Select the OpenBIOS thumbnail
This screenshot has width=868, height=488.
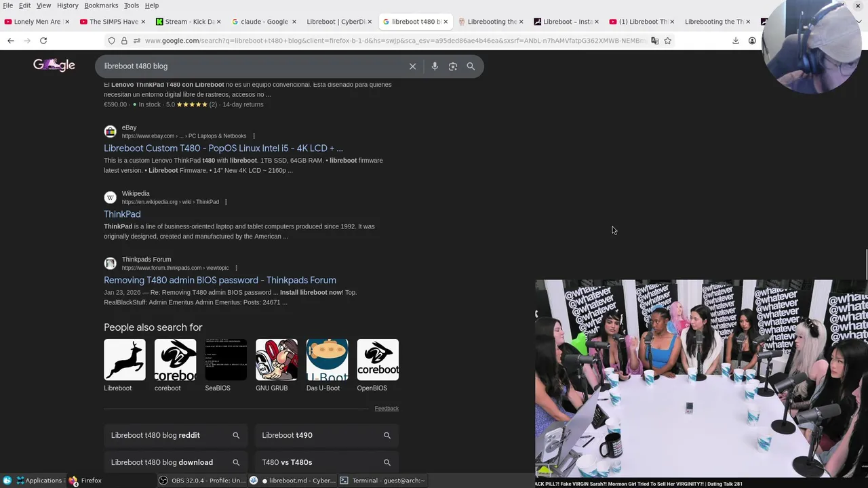[x=378, y=360]
